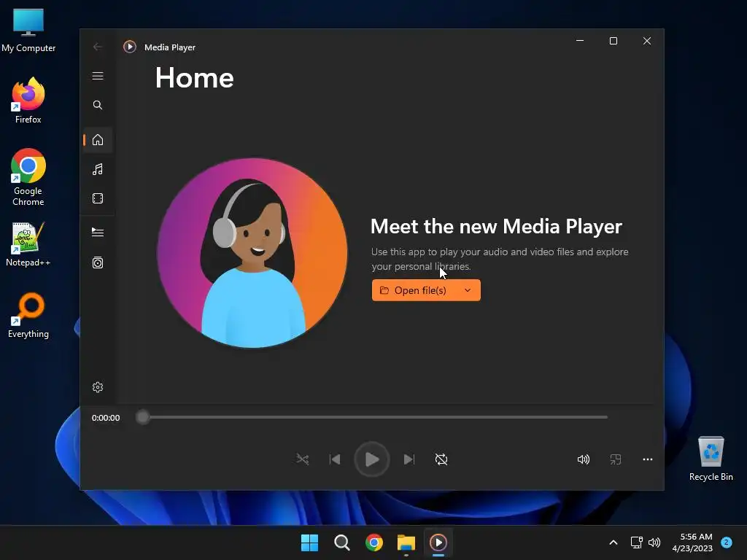Open File Explorer from the taskbar
Image resolution: width=747 pixels, height=560 pixels.
(x=406, y=542)
